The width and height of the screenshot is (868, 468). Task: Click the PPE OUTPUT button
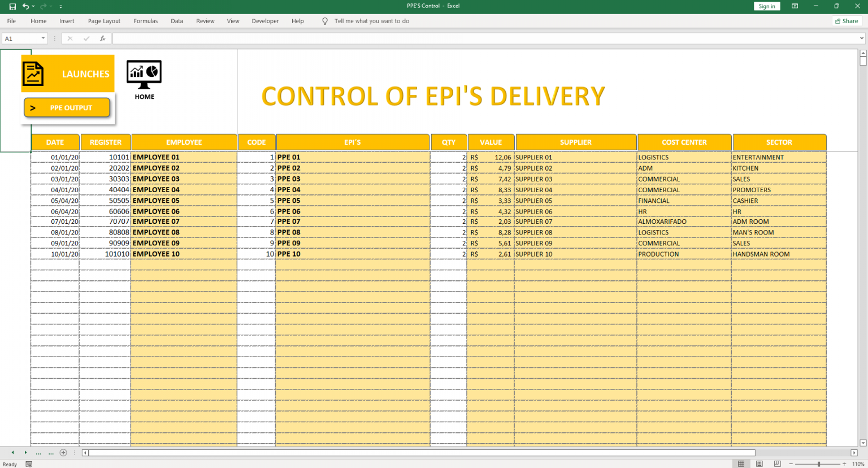pos(67,107)
